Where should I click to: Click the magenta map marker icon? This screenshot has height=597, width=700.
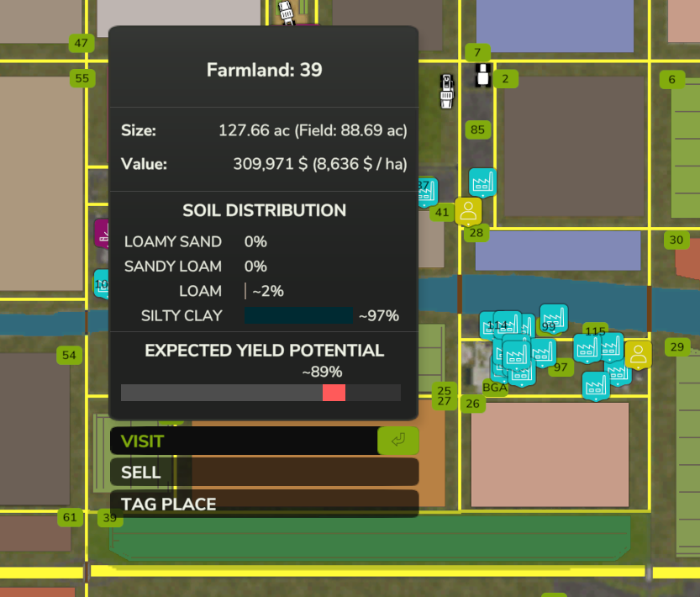[102, 233]
